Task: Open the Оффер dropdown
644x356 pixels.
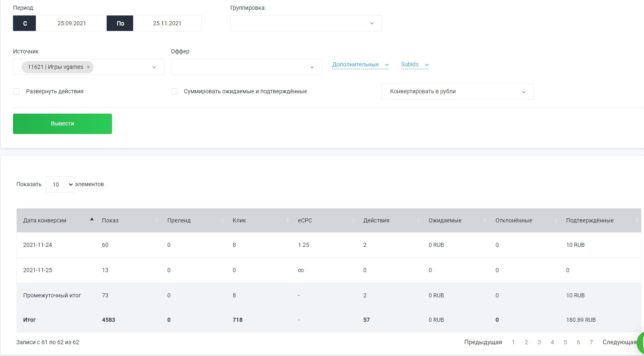Action: point(246,67)
